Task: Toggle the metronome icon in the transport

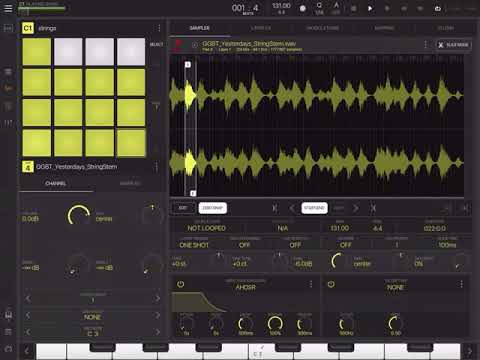Action: click(336, 8)
